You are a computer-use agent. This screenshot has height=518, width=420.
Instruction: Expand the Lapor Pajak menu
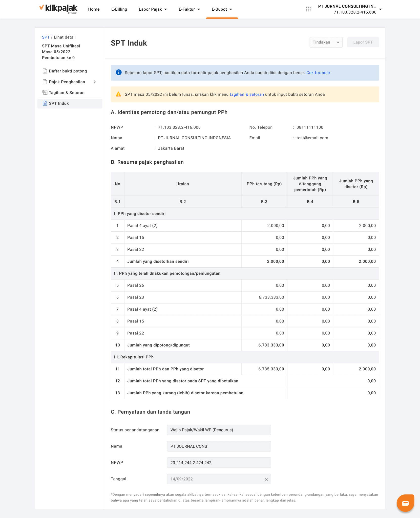tap(153, 9)
